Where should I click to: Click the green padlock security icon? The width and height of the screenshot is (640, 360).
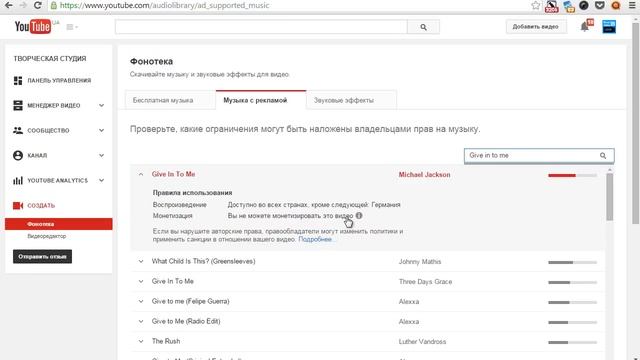53,5
